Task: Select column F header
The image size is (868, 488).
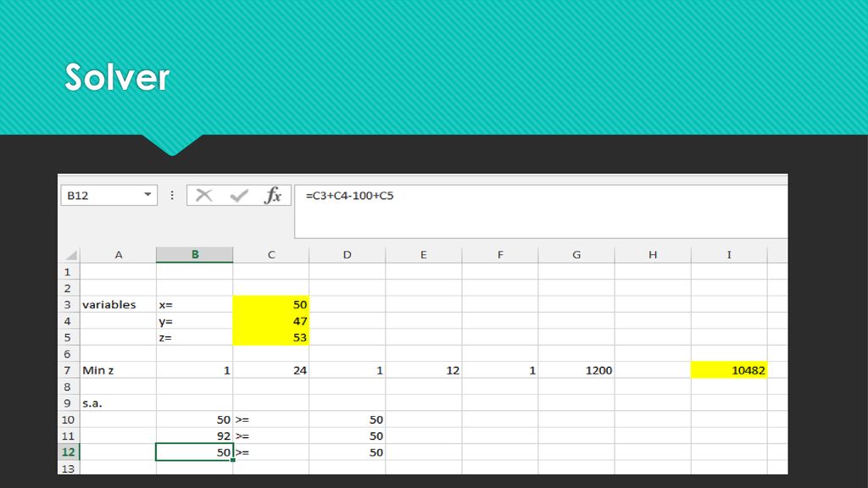Action: point(500,255)
